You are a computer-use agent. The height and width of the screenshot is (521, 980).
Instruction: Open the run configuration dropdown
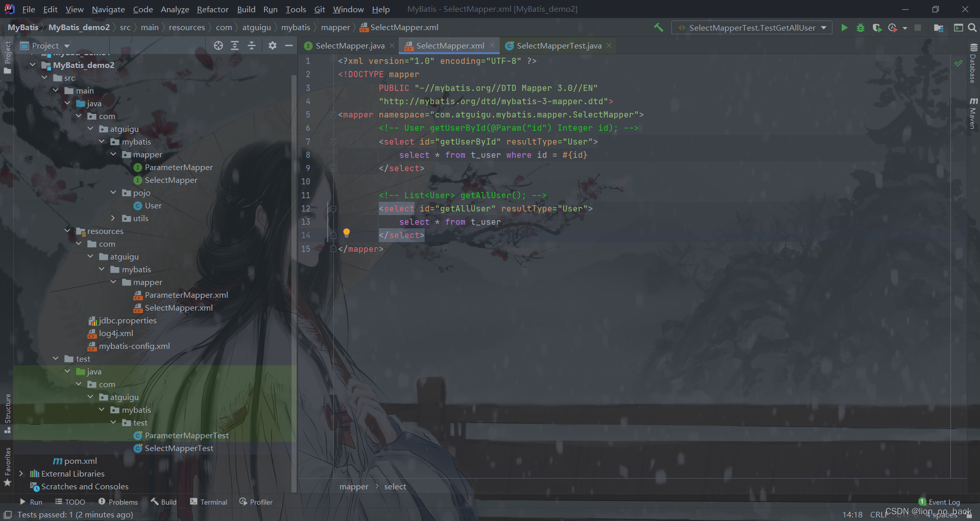coord(751,28)
